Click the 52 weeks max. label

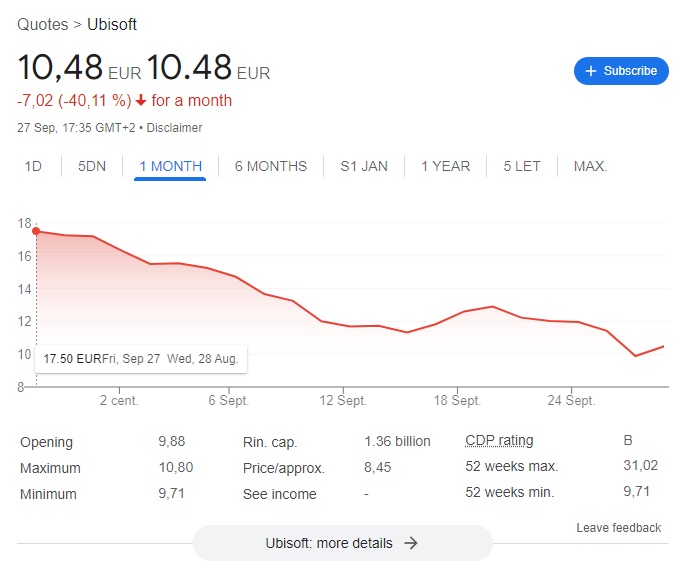(x=512, y=466)
